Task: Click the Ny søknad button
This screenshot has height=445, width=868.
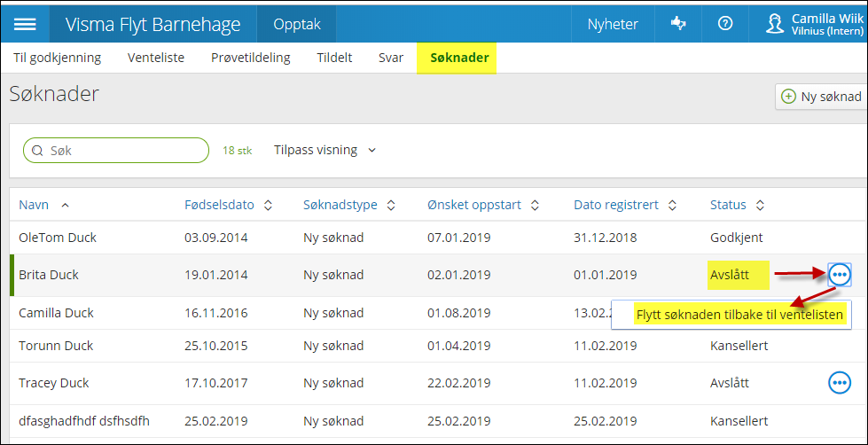Action: click(821, 97)
